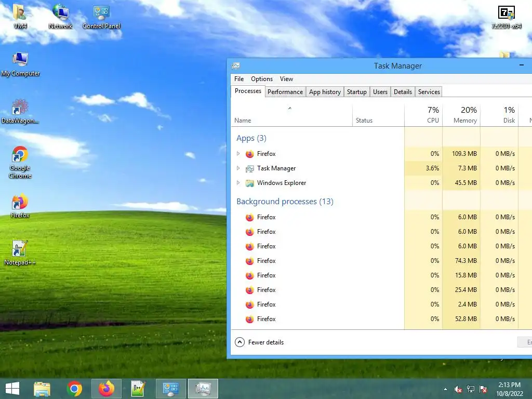532x399 pixels.
Task: Minimize the Task Manager window
Action: (522, 65)
